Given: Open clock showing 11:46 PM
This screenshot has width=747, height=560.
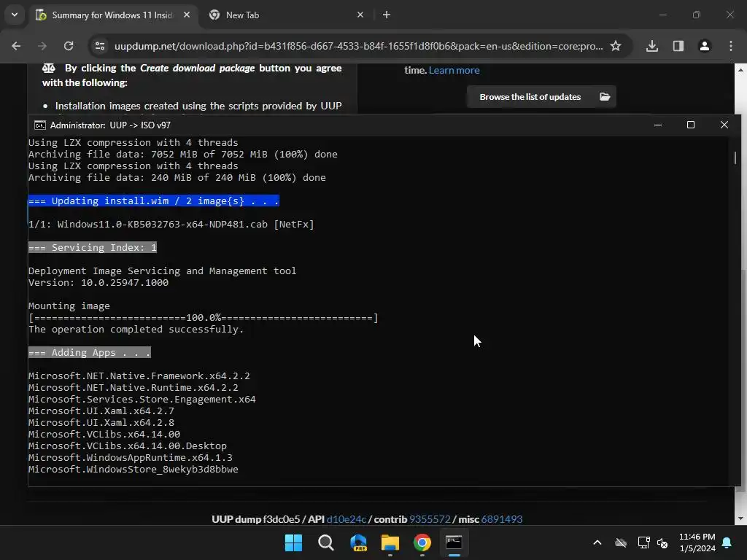Looking at the screenshot, I should pyautogui.click(x=697, y=542).
